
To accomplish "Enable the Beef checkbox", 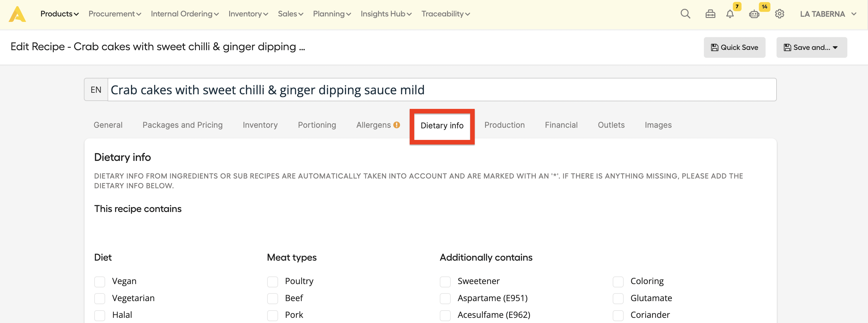I will tap(273, 298).
